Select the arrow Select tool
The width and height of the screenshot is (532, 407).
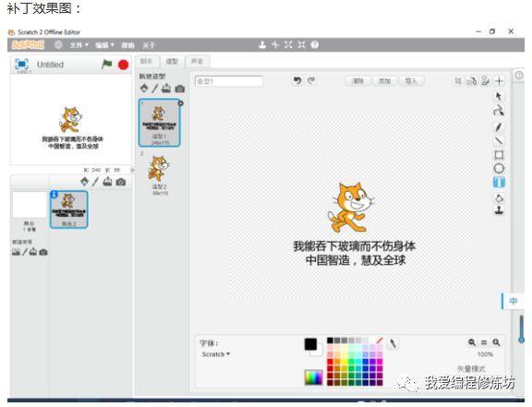point(499,96)
